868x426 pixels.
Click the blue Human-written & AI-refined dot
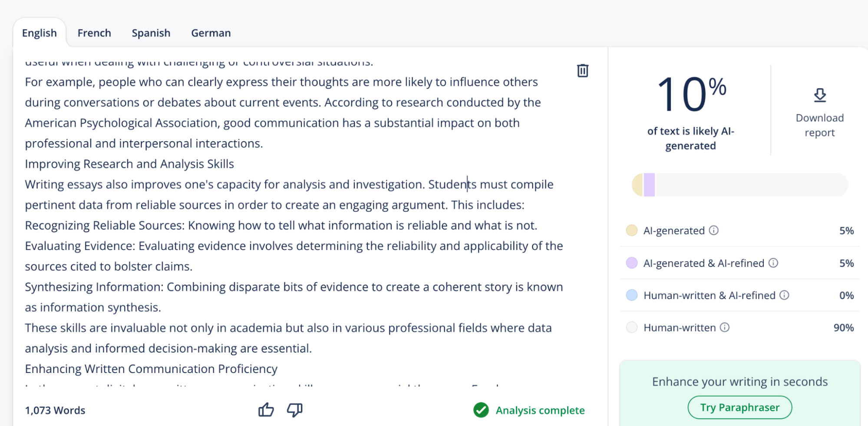(632, 295)
